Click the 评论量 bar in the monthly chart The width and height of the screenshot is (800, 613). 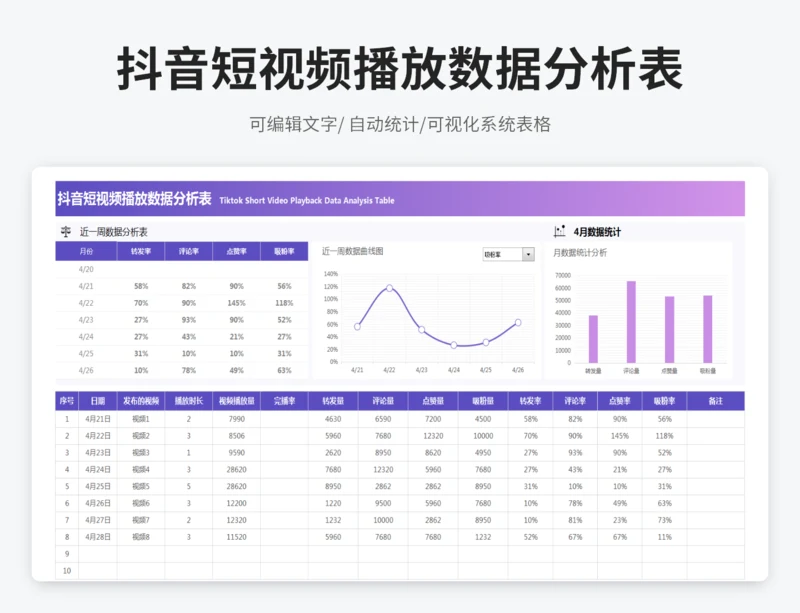[631, 322]
